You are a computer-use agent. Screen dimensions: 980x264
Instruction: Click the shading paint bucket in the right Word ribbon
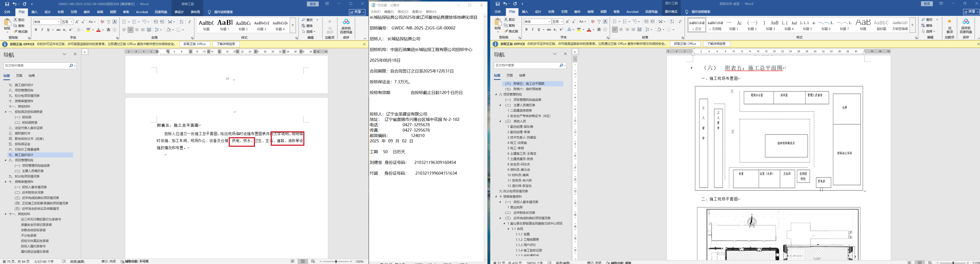click(660, 29)
